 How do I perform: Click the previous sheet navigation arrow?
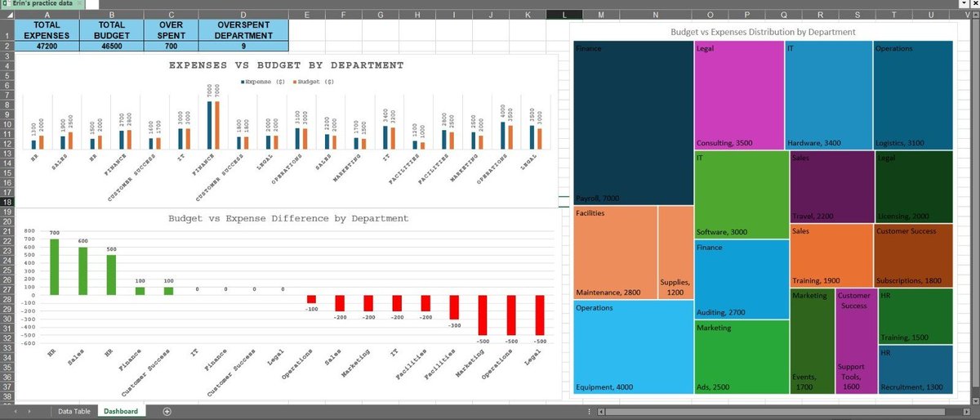pos(16,411)
